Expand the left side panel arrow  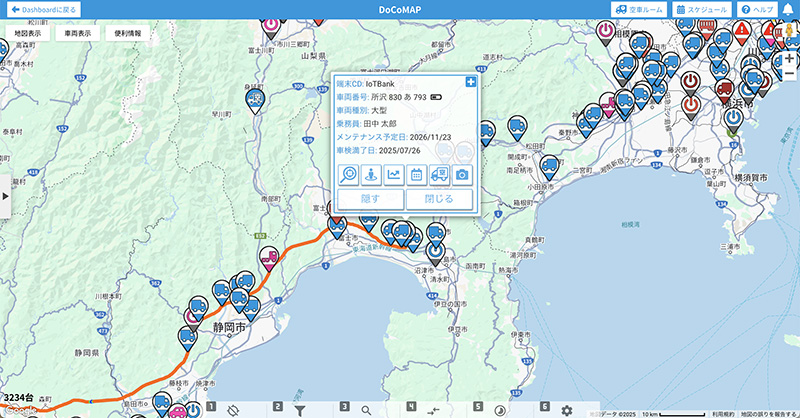pyautogui.click(x=5, y=196)
